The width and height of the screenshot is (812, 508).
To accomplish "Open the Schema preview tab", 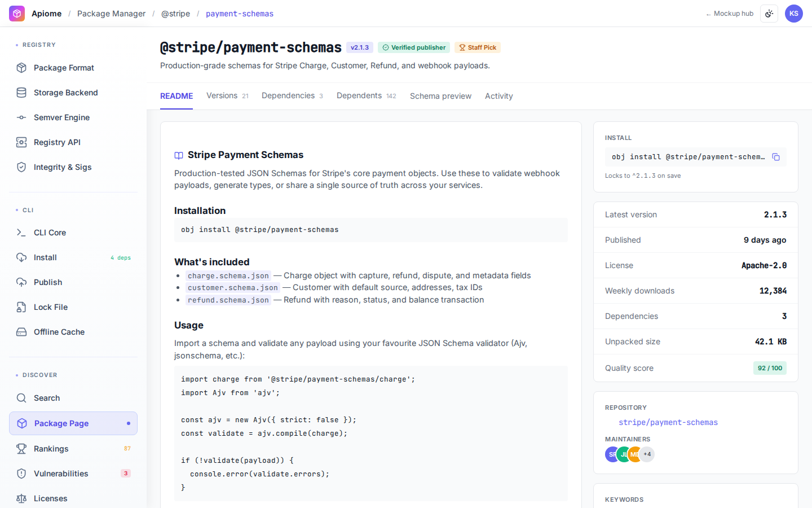I will [440, 96].
